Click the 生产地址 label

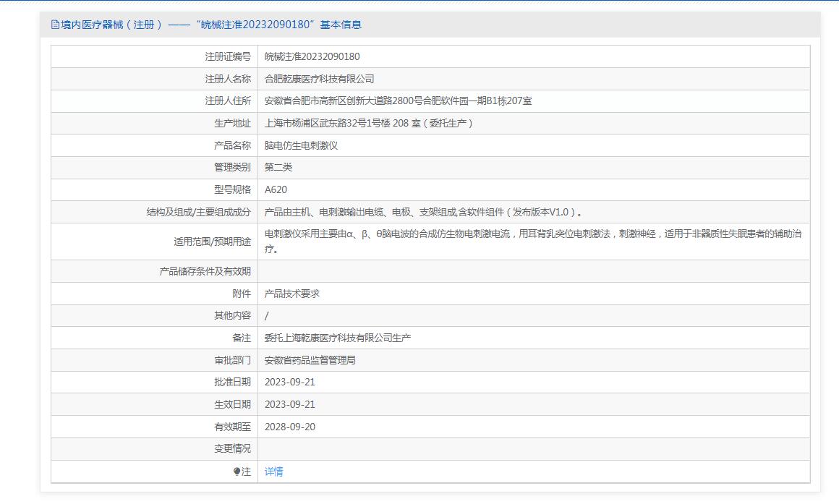pos(232,124)
